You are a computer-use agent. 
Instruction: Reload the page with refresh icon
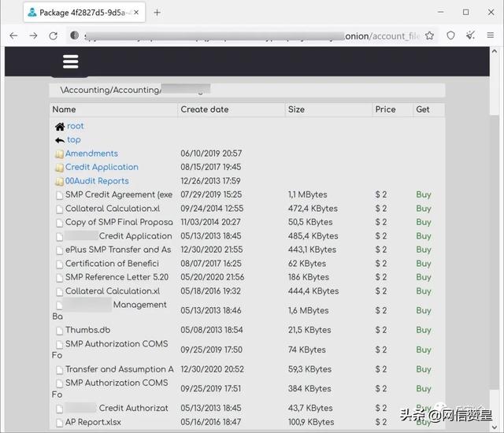point(53,35)
